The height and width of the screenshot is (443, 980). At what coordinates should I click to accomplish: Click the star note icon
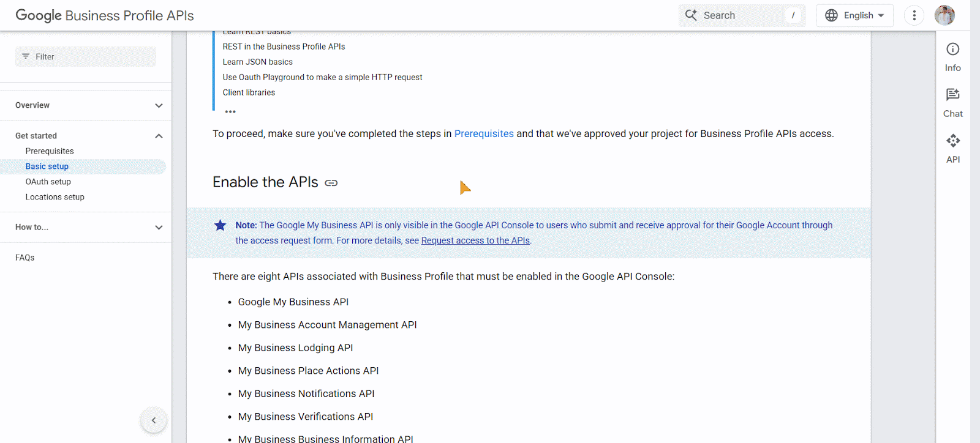[x=221, y=225]
